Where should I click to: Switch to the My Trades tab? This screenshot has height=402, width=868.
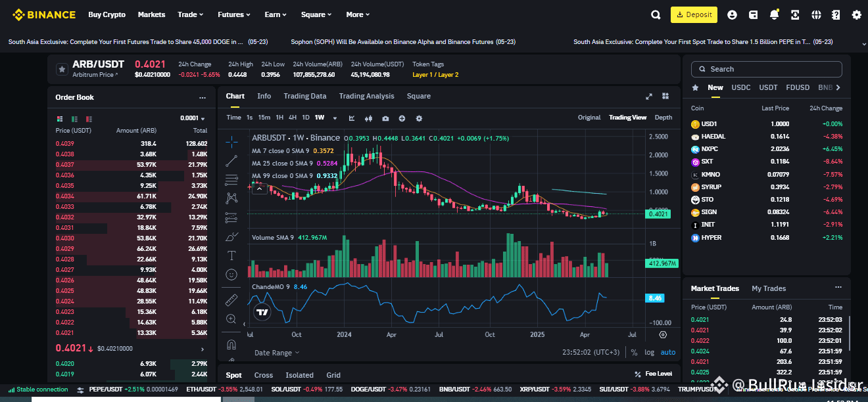pos(769,288)
